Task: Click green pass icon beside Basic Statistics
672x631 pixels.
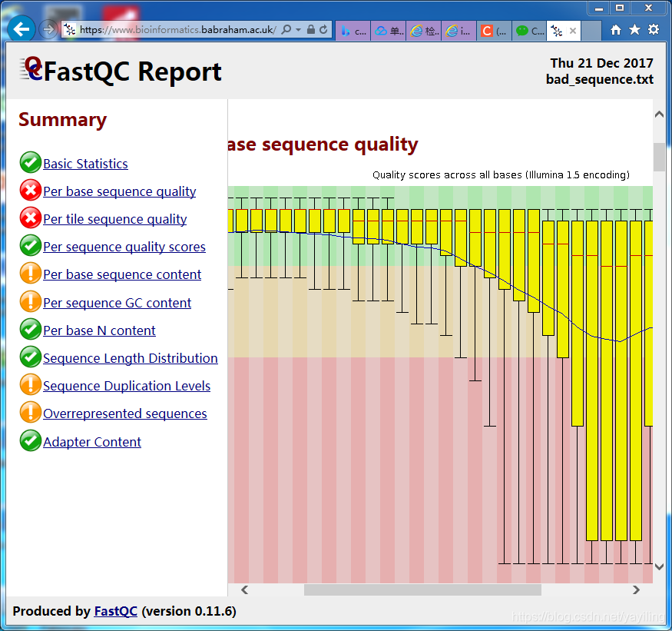Action: (x=31, y=162)
